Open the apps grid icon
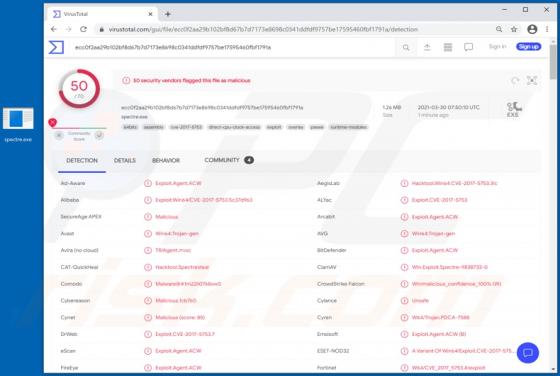Viewport: 560px width, 376px height. tap(448, 47)
